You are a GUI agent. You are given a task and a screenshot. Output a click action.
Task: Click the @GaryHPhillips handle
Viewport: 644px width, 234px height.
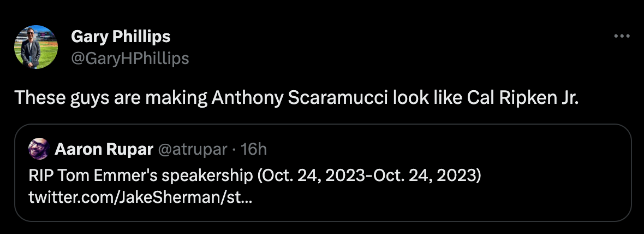130,58
